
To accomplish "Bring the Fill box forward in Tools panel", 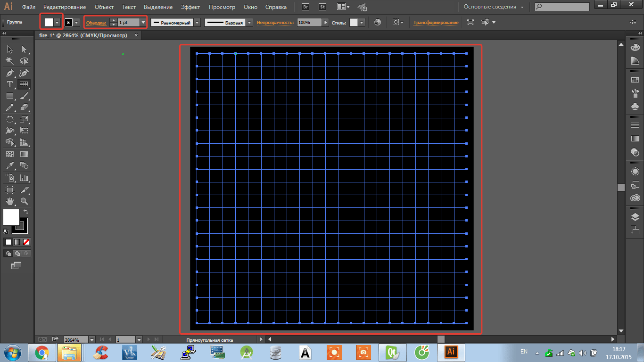I will pyautogui.click(x=11, y=217).
